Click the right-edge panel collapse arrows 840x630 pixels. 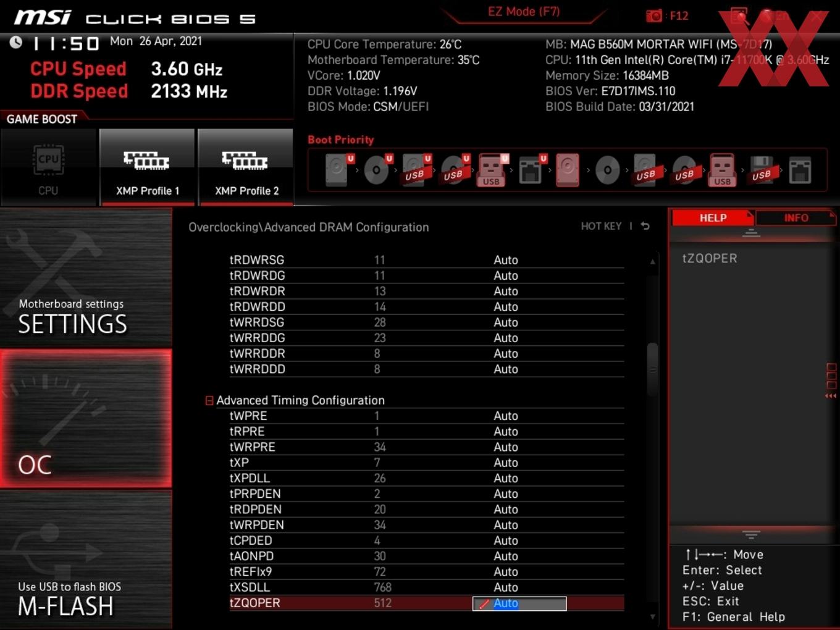(x=831, y=396)
